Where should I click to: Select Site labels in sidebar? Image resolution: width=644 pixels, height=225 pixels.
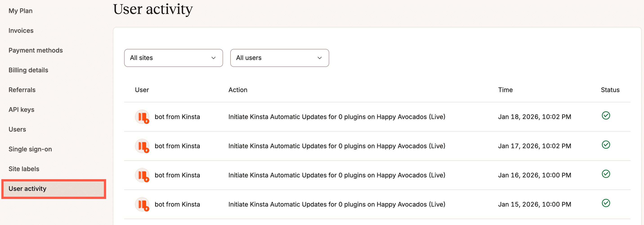(24, 169)
